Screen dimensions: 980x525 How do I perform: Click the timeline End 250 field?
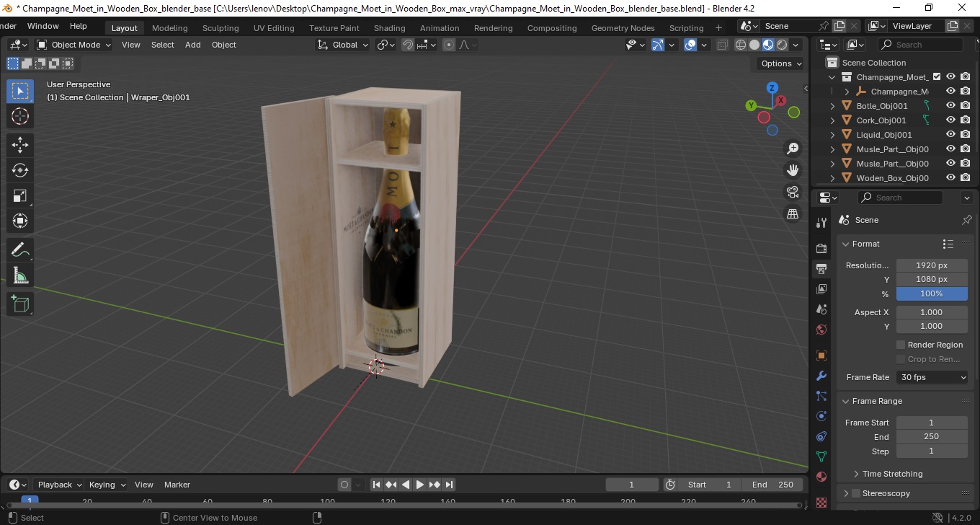click(x=772, y=485)
